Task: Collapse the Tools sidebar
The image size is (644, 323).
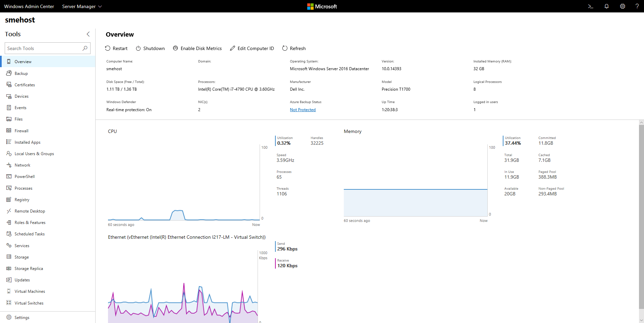Action: click(88, 34)
